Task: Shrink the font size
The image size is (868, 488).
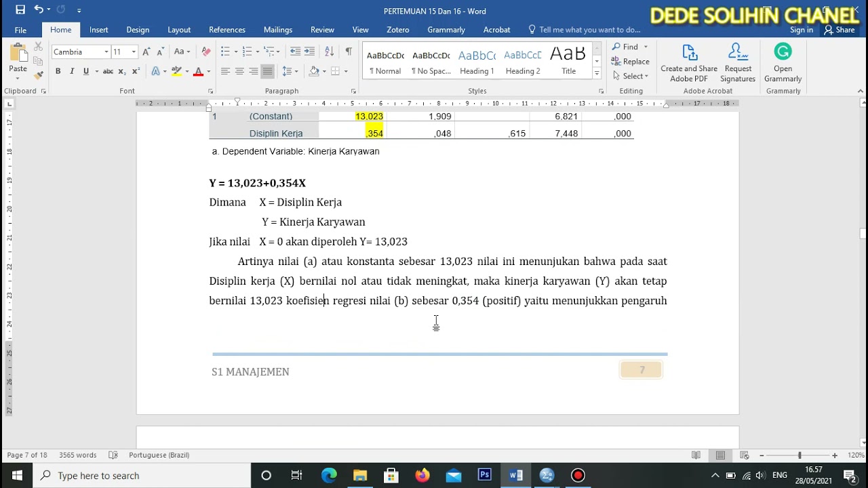Action: (x=161, y=52)
